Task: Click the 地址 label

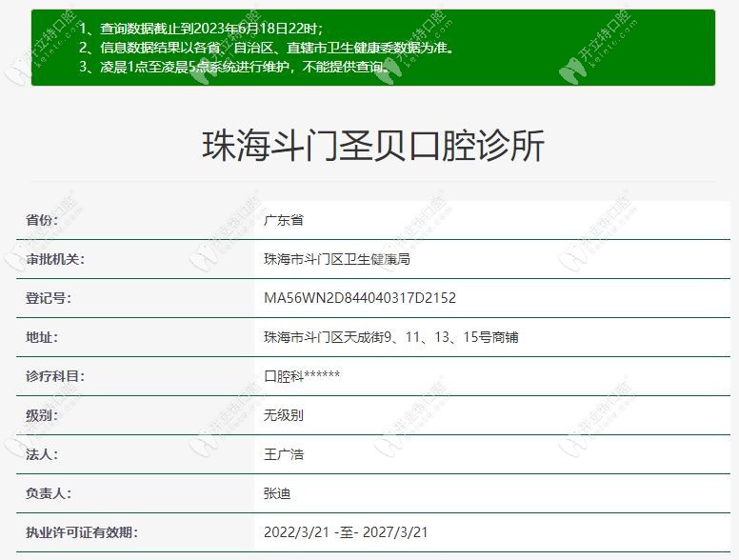Action: pos(42,337)
